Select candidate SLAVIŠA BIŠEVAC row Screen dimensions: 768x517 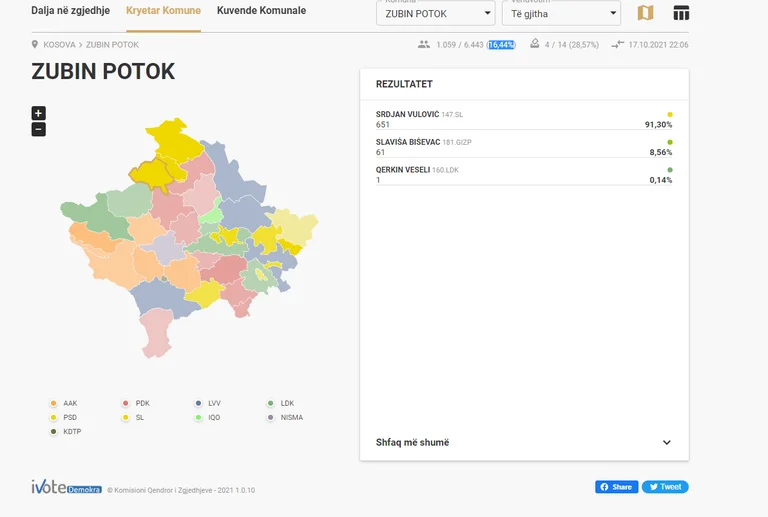524,147
